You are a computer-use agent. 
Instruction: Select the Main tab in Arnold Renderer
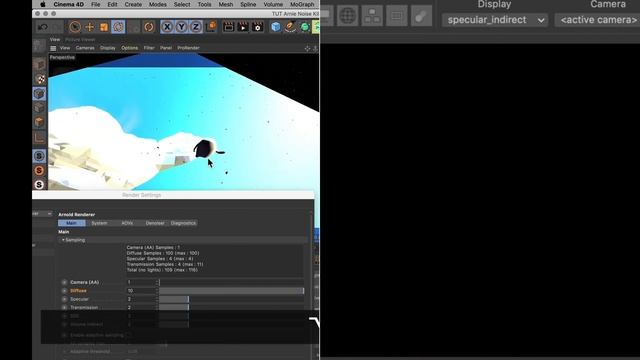[x=71, y=223]
